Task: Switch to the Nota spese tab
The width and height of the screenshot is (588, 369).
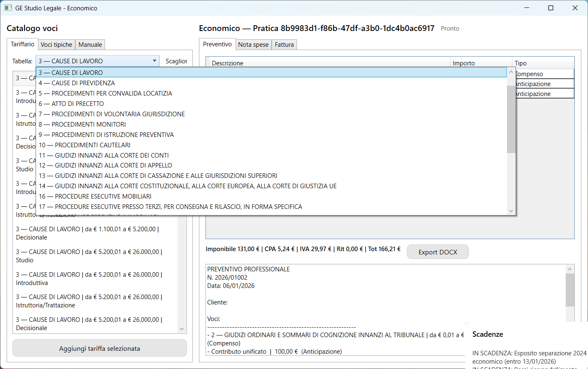Action: (253, 45)
